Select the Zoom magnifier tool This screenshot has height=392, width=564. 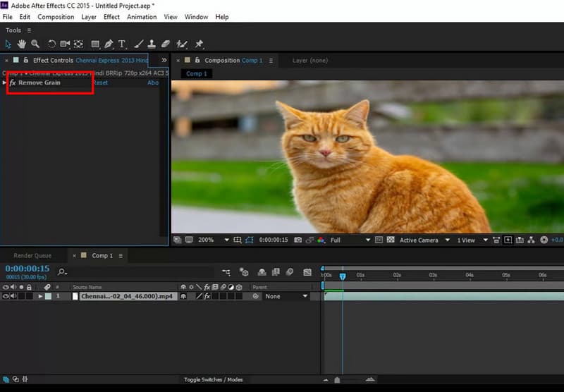(x=35, y=44)
